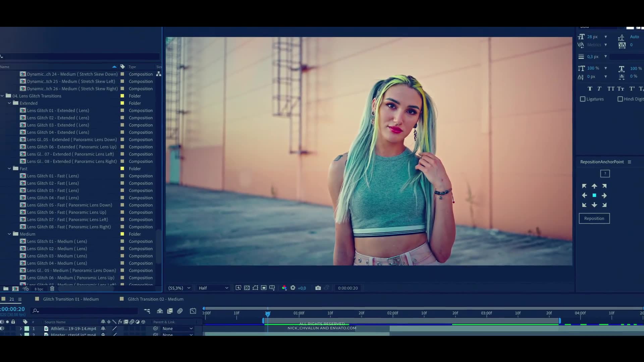
Task: Toggle the Hindi Digits checkbox in text panel
Action: coord(620,99)
